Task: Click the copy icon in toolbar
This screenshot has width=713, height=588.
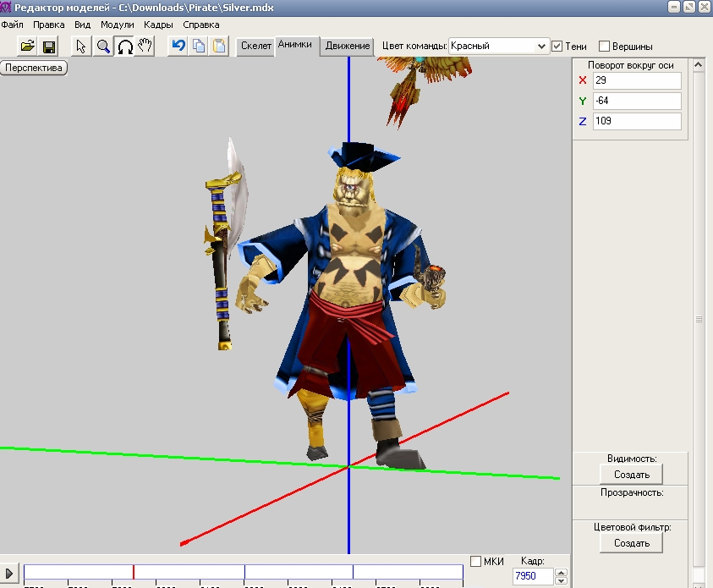Action: 199,46
